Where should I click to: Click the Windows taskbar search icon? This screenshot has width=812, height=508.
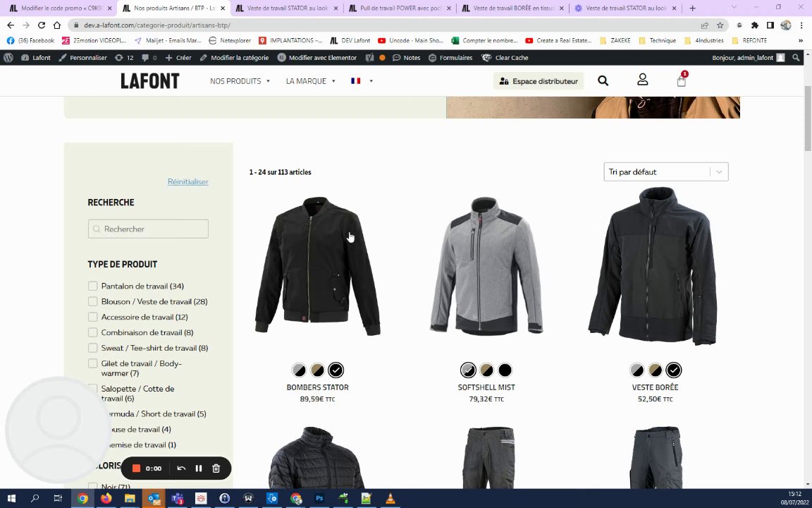click(35, 499)
